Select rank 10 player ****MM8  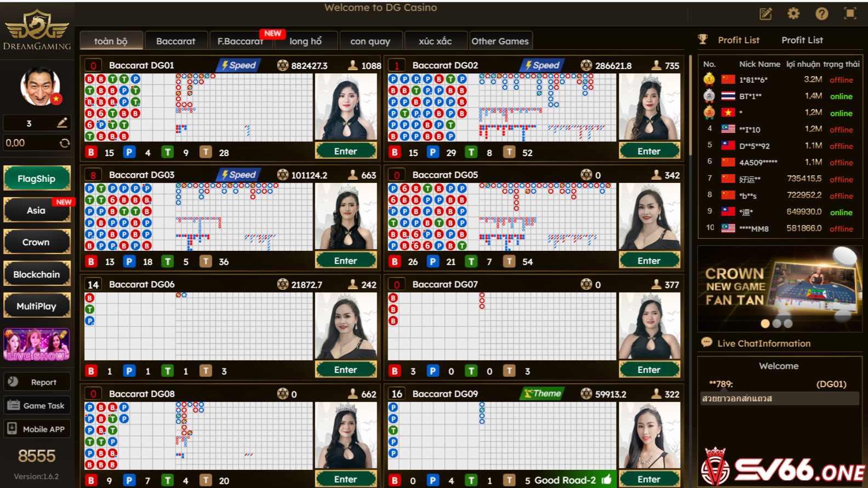(x=781, y=228)
